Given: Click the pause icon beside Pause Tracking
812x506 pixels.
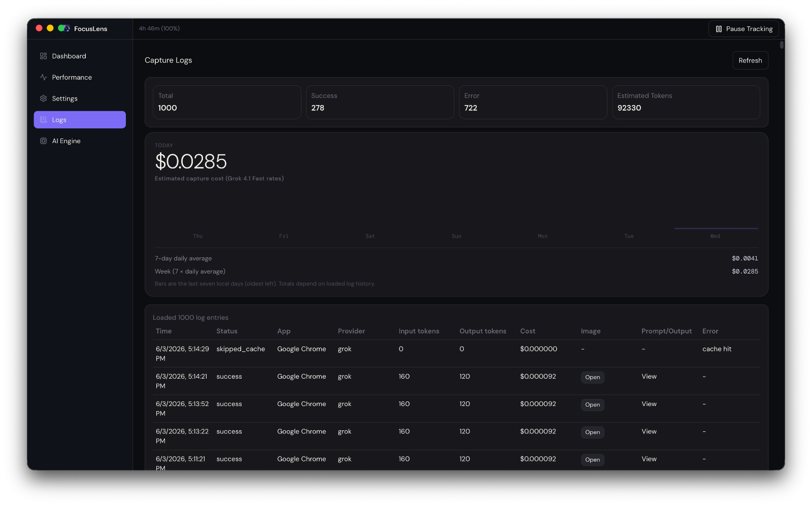Looking at the screenshot, I should click(x=719, y=29).
